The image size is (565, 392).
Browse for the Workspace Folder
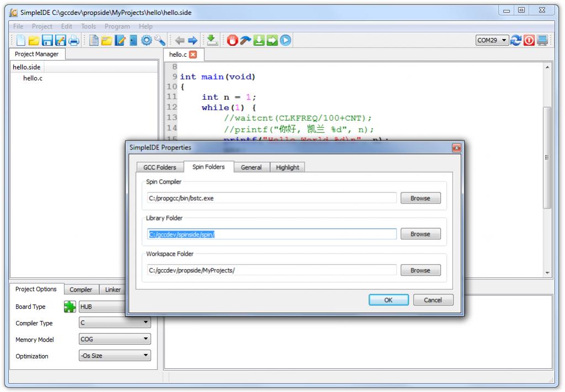coord(420,270)
